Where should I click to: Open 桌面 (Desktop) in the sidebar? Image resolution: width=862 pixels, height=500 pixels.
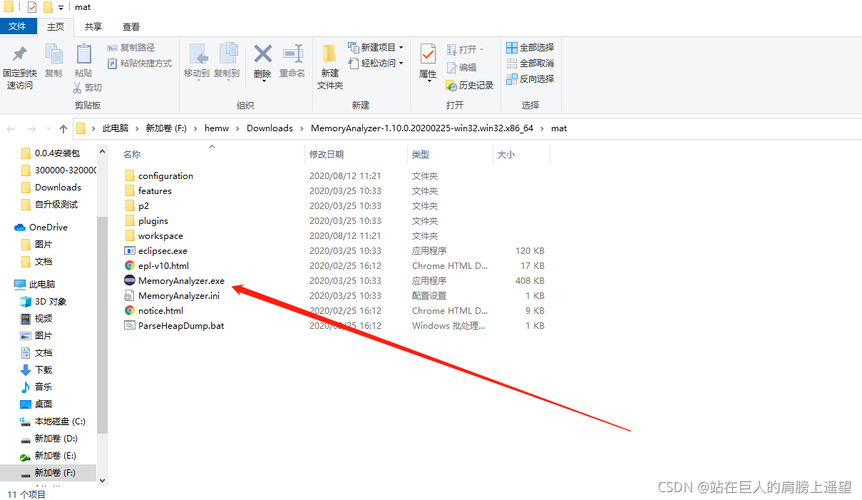tap(43, 404)
